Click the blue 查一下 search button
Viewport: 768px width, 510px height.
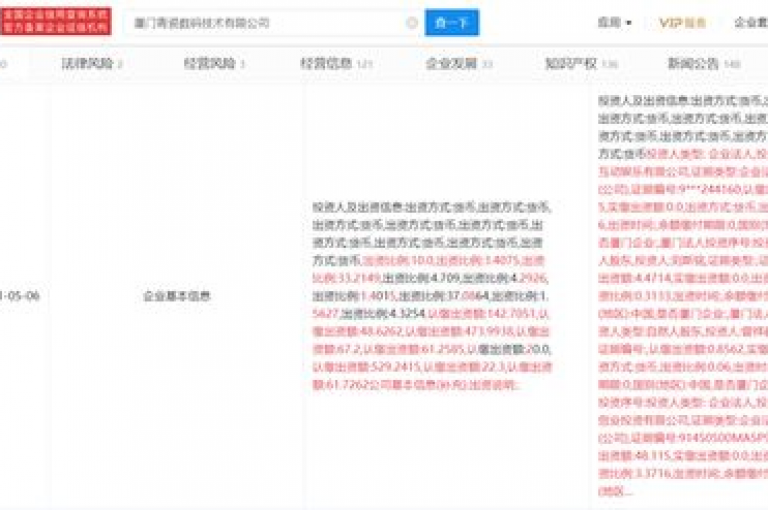point(452,23)
